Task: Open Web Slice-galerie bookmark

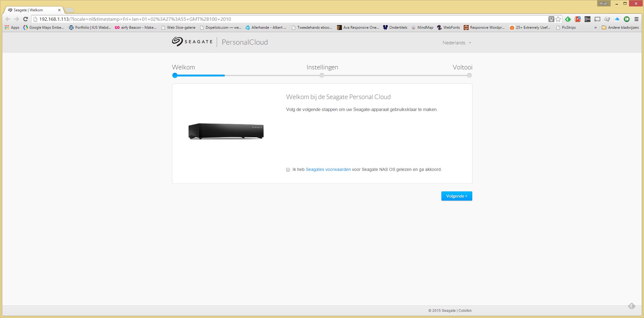Action: [x=178, y=28]
